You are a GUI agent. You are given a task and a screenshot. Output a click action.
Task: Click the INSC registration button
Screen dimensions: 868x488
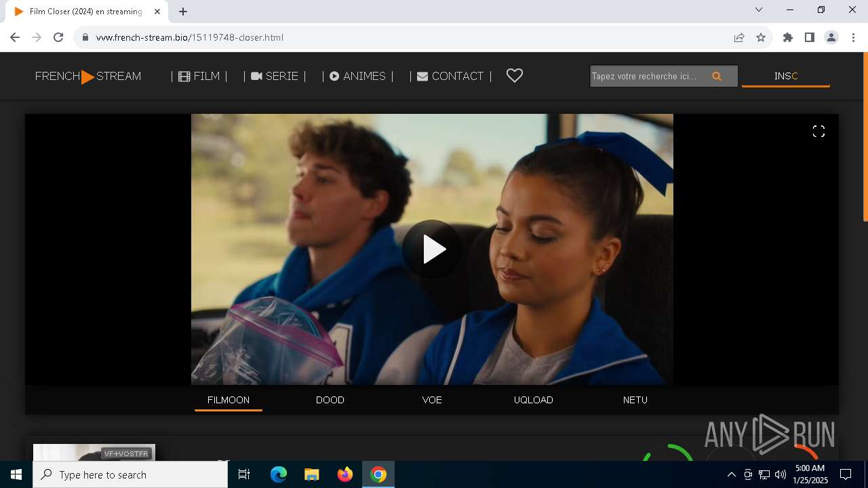[x=786, y=76]
